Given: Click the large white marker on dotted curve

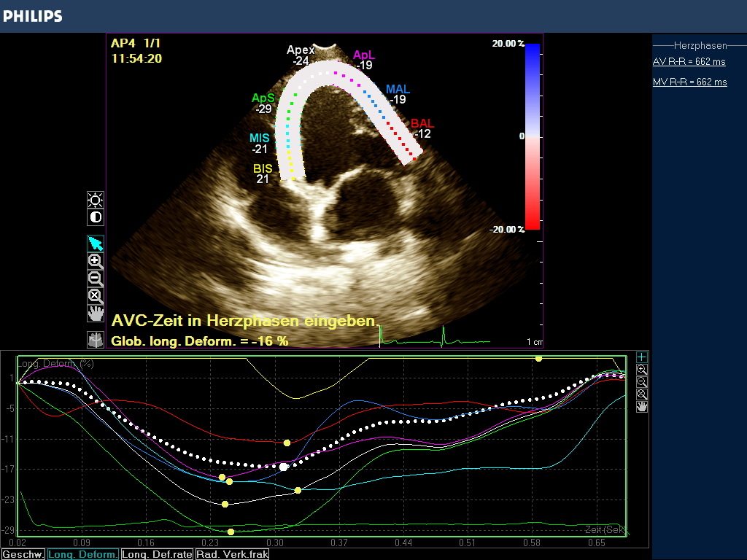Looking at the screenshot, I should [x=284, y=467].
